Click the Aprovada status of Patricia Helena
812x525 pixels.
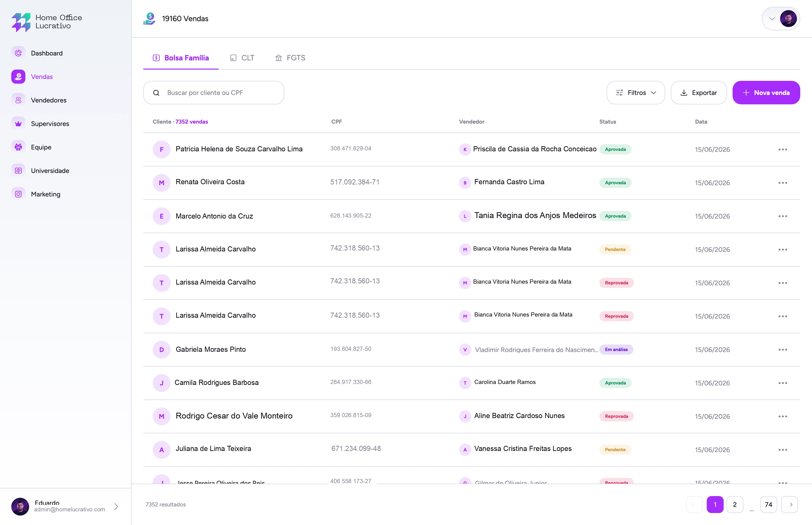coord(615,150)
